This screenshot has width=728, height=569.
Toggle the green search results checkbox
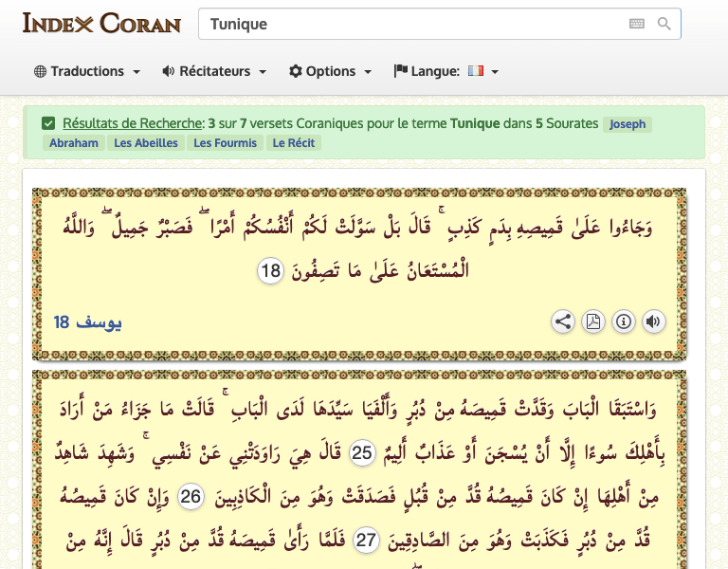pyautogui.click(x=48, y=123)
